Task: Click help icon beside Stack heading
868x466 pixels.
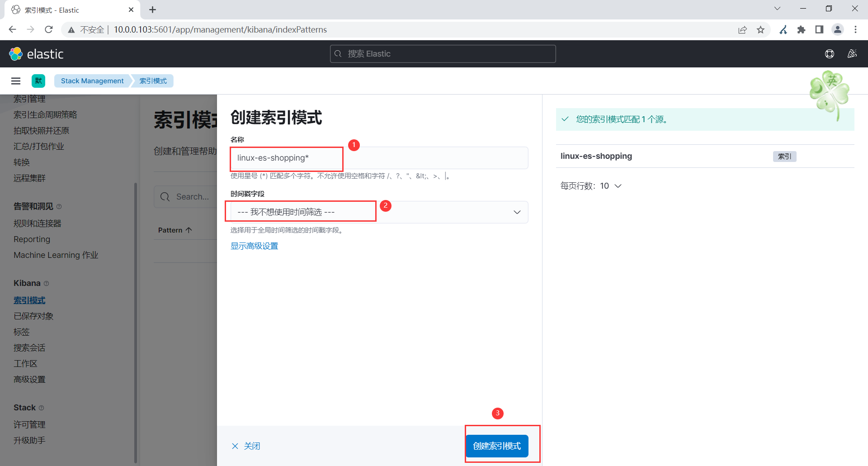Action: point(42,408)
